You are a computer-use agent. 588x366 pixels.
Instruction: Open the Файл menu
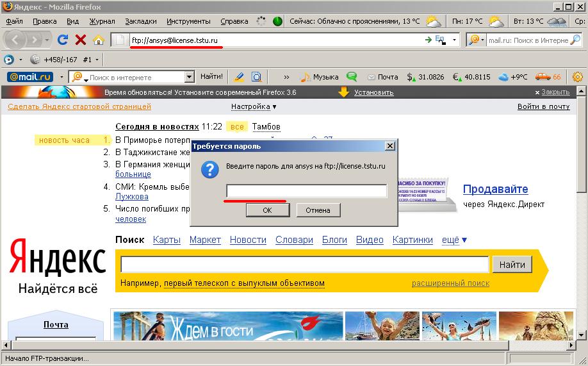pos(14,21)
